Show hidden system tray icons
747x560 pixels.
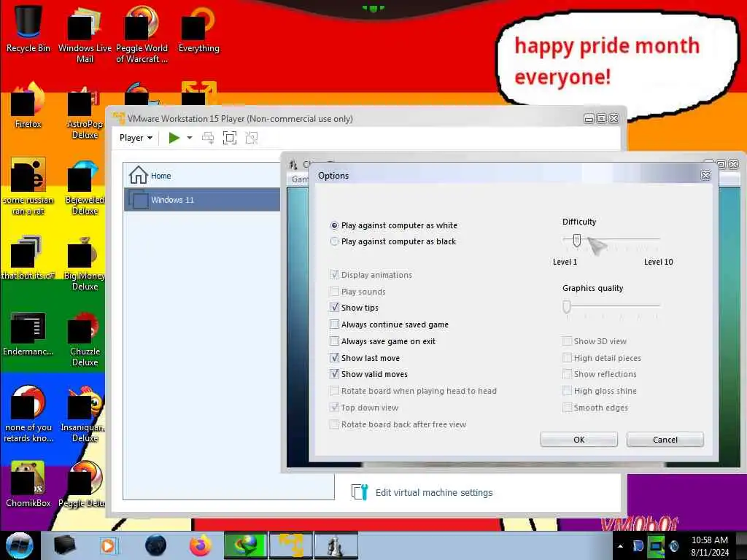(x=620, y=546)
